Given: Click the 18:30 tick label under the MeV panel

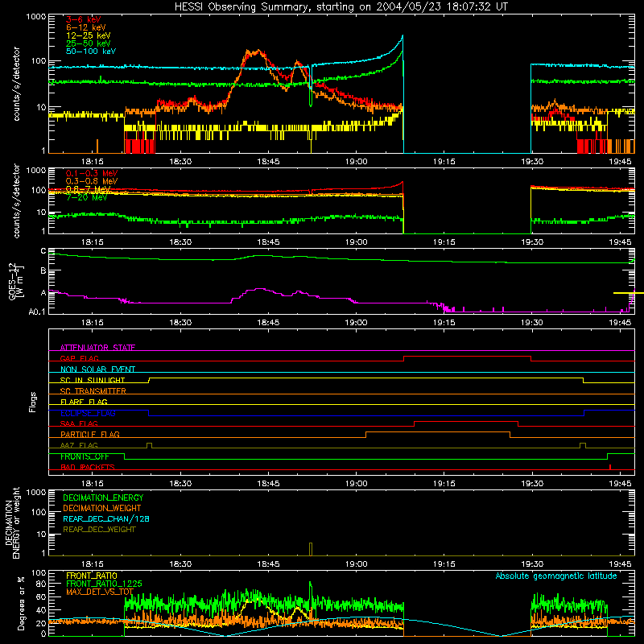Looking at the screenshot, I should tap(180, 242).
